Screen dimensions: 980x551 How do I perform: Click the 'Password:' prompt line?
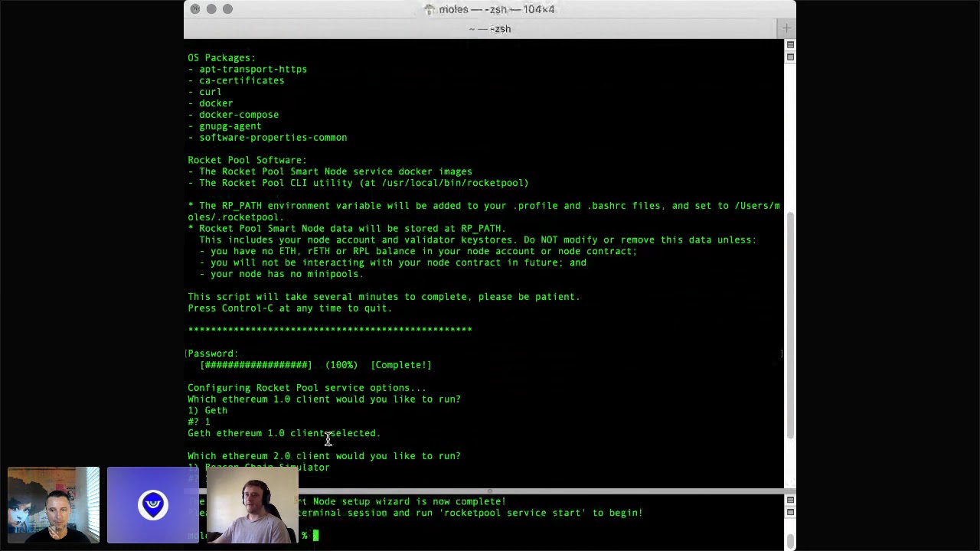[213, 354]
